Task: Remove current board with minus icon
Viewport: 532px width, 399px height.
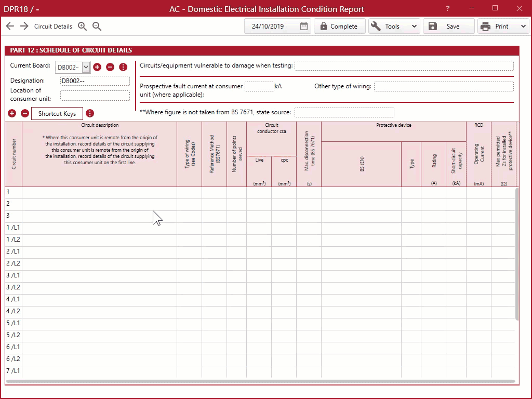Action: point(110,67)
